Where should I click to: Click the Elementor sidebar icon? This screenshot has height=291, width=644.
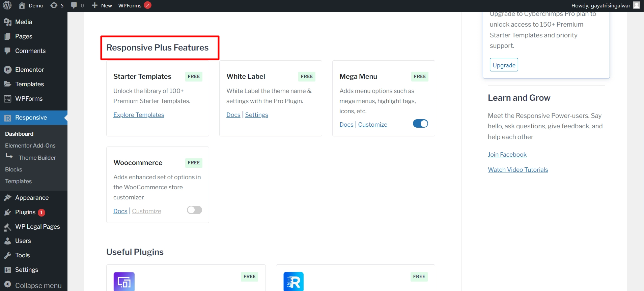7,70
